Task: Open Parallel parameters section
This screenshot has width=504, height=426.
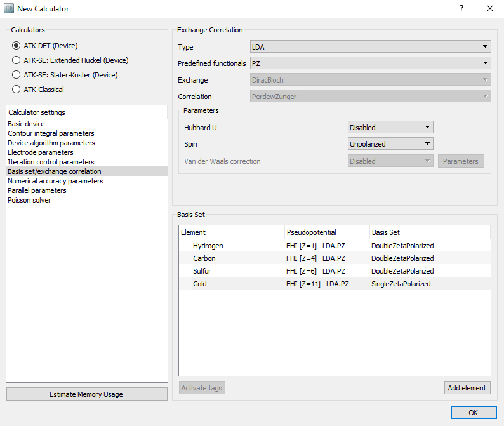Action: pos(87,190)
